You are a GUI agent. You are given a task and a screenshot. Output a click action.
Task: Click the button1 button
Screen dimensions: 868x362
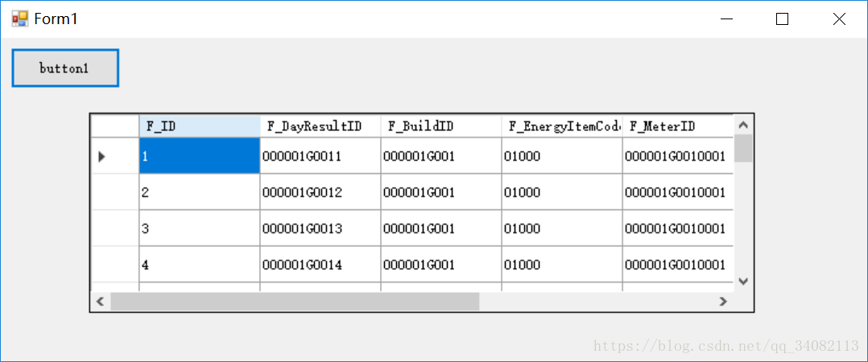point(65,68)
